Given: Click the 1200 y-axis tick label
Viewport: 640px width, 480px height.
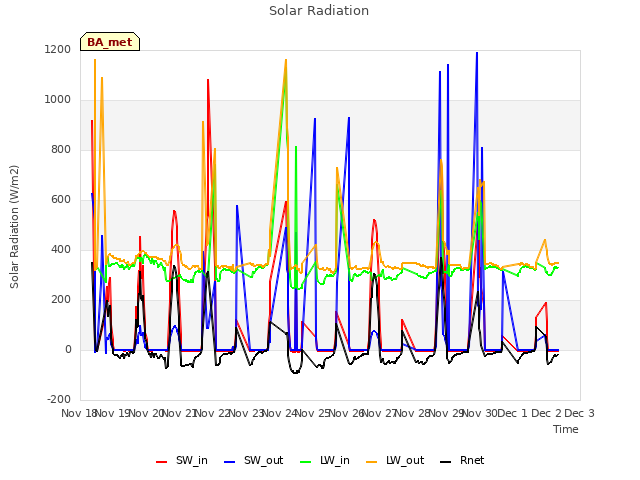Looking at the screenshot, I should (58, 50).
